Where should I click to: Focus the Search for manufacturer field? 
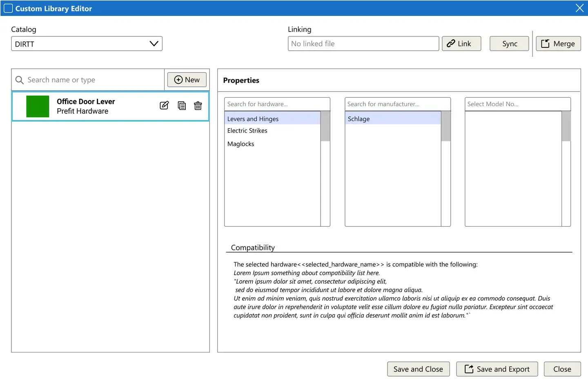tap(398, 104)
